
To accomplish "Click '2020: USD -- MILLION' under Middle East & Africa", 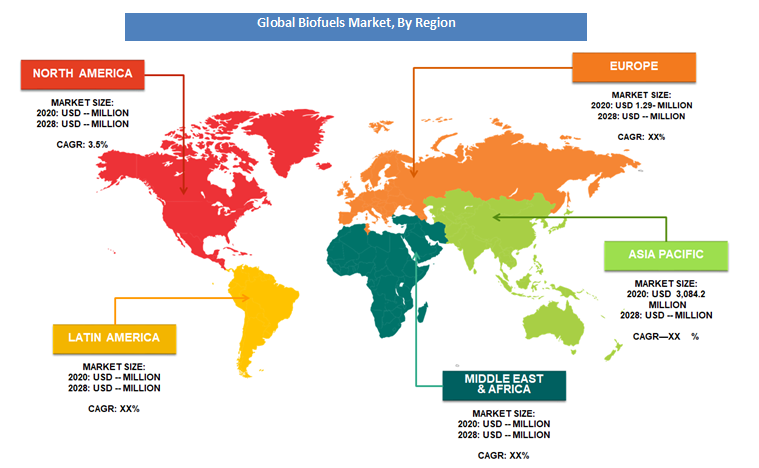I will click(503, 424).
